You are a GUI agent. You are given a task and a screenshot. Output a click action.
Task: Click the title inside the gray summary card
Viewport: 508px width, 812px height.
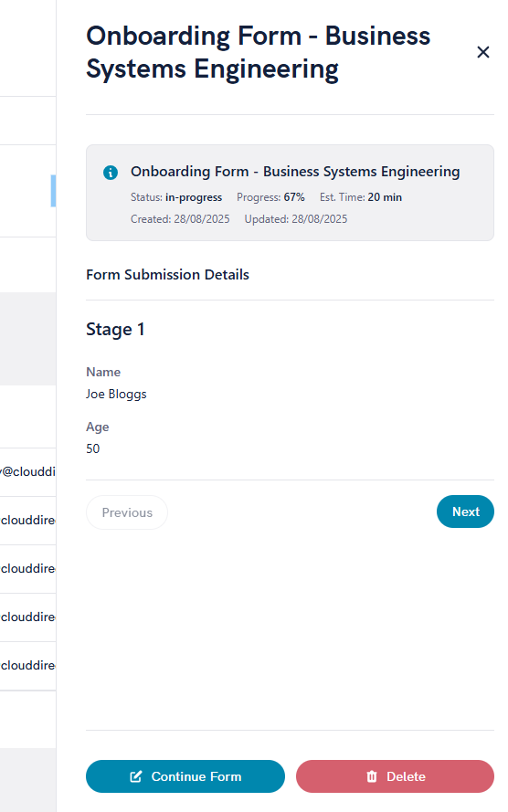[295, 172]
